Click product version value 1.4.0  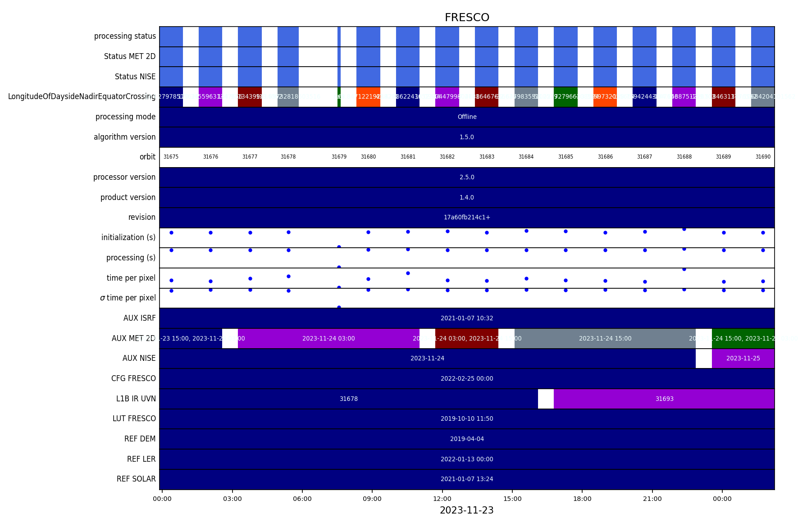coord(467,197)
